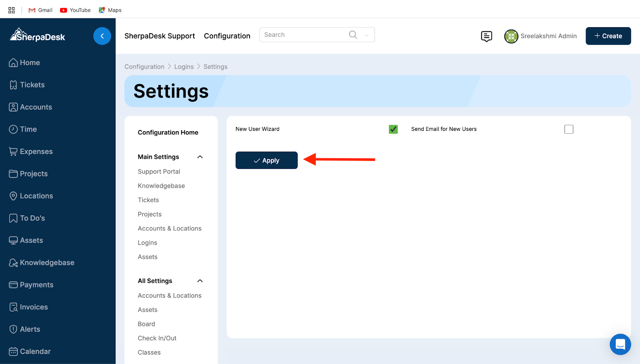Click the Sreelakshmi Admin avatar icon
Image resolution: width=640 pixels, height=364 pixels.
point(511,36)
